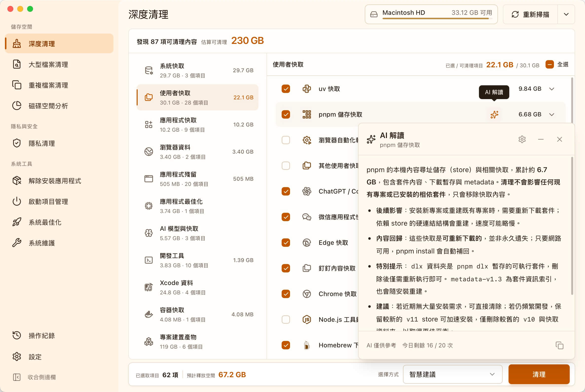Check the Node.js 工具 checkbox
The image size is (585, 392).
tap(286, 320)
